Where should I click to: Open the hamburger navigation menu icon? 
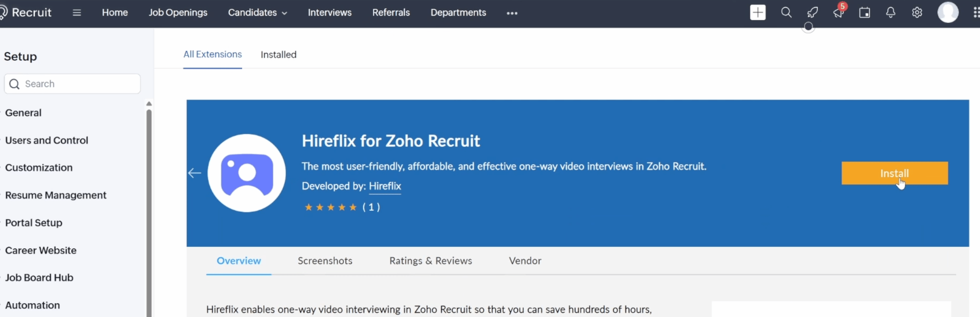click(77, 13)
